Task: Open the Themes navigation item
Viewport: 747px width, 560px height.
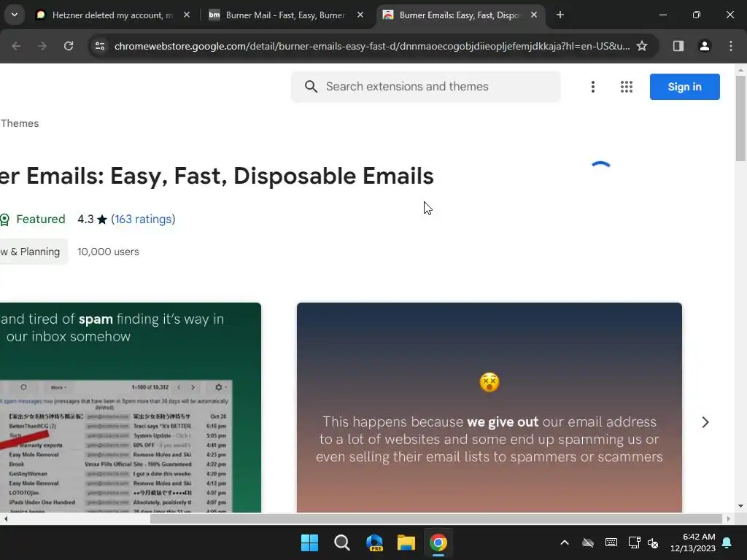Action: click(20, 123)
